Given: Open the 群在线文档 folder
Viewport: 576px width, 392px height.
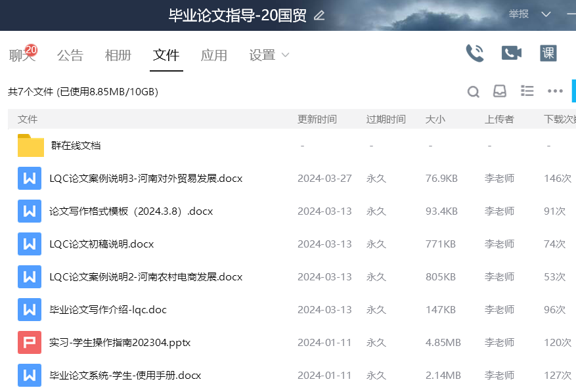Looking at the screenshot, I should click(76, 146).
